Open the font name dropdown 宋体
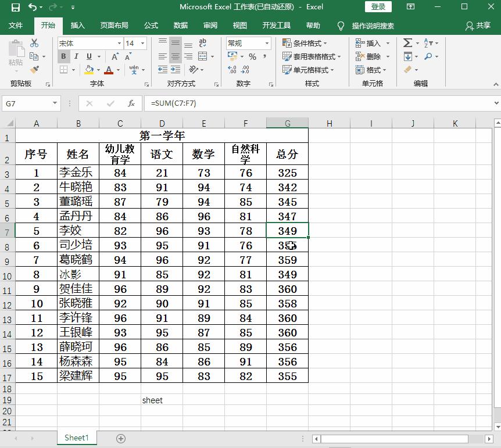 point(90,43)
